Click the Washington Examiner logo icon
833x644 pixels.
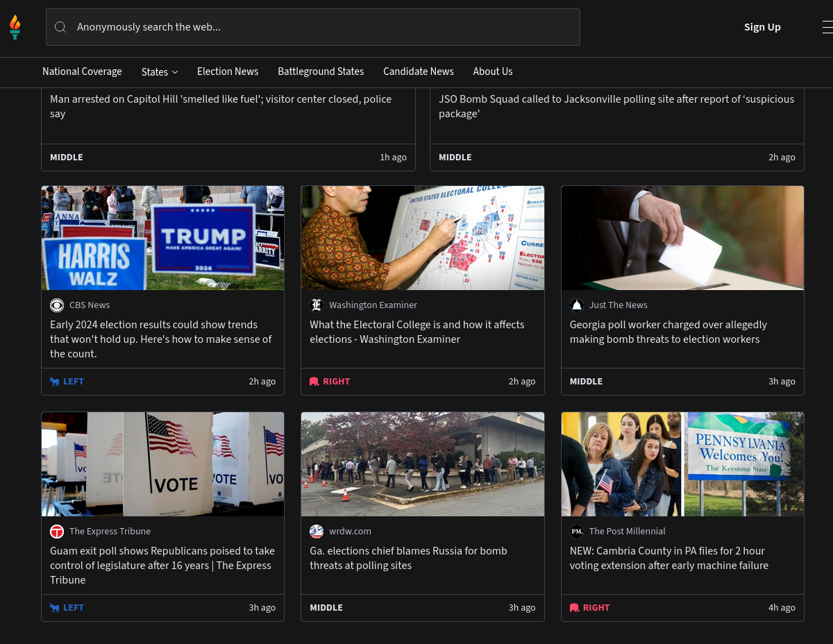pos(317,305)
